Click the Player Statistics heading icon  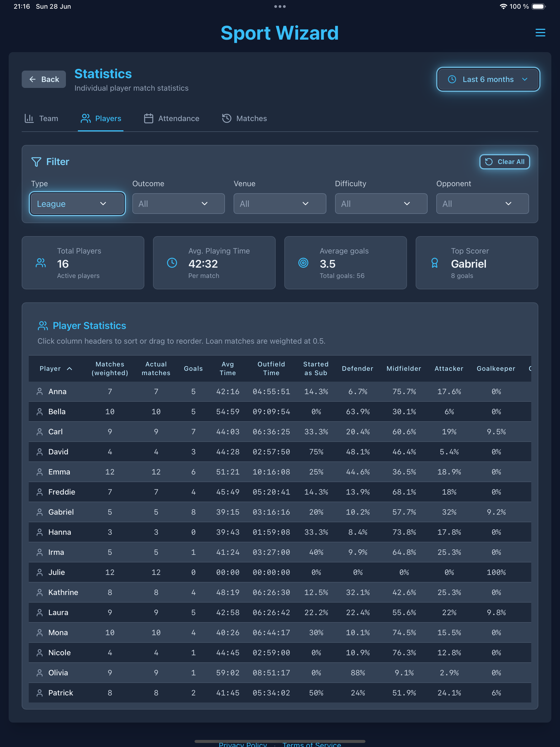pos(43,325)
